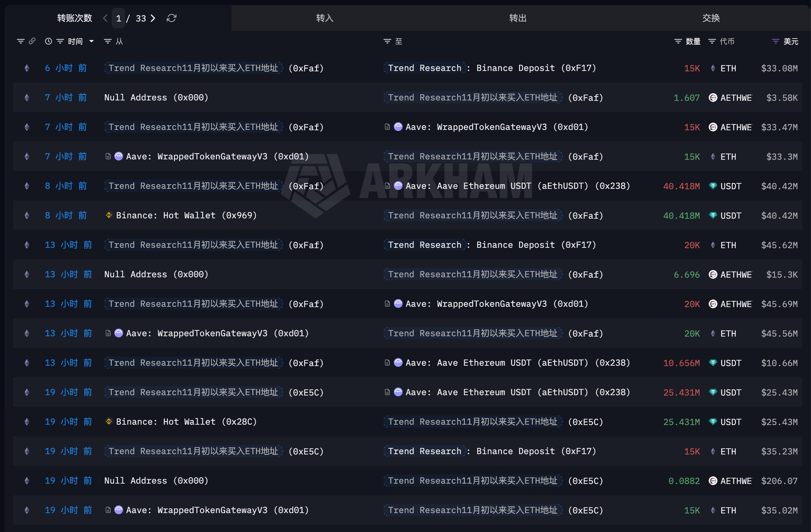
Task: Click the refresh icon beside page count
Action: tap(171, 18)
